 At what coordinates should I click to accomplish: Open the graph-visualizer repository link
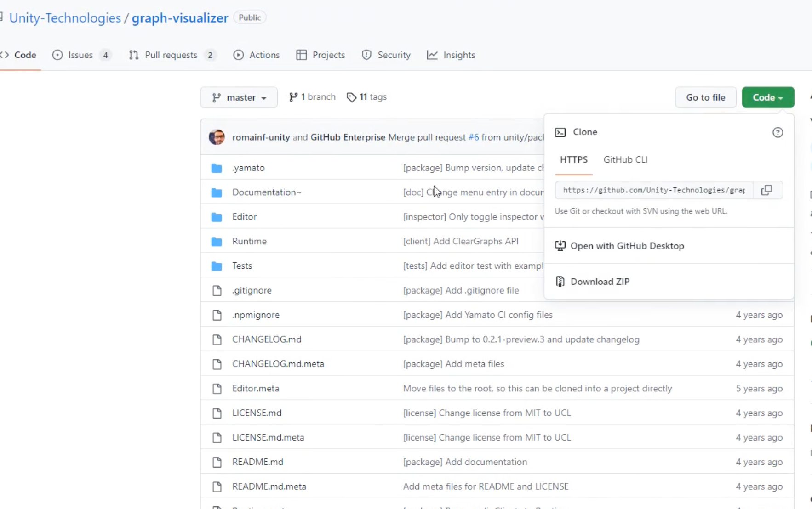180,18
